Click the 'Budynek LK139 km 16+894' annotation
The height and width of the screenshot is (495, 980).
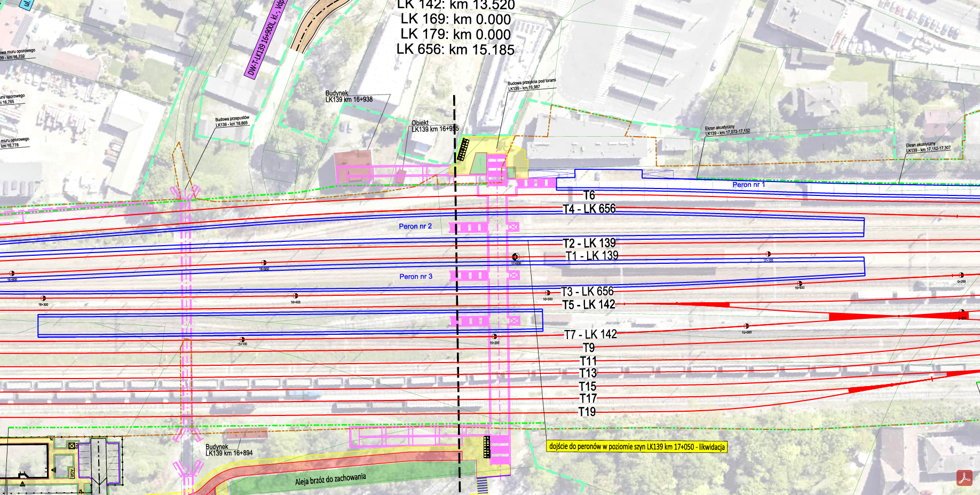coord(229,450)
